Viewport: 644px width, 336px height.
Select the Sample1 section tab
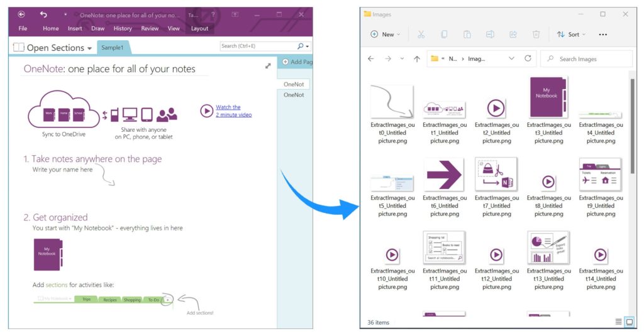114,48
